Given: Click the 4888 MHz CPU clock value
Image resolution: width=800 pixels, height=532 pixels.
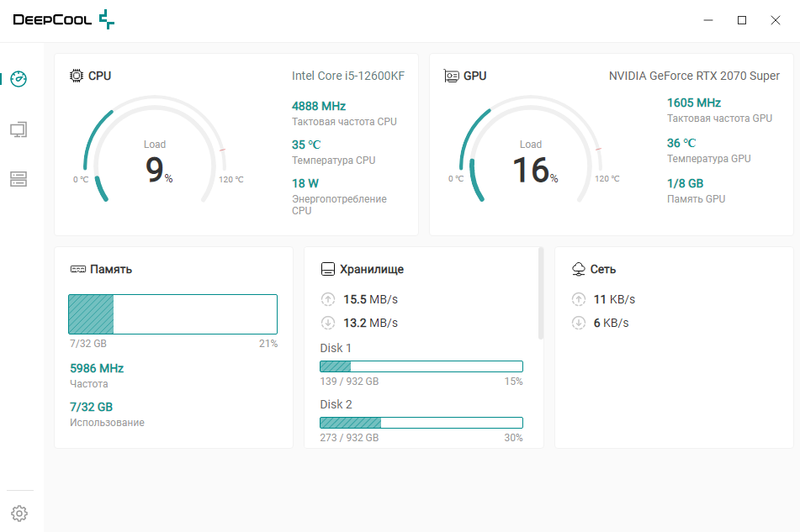Looking at the screenshot, I should (x=319, y=106).
